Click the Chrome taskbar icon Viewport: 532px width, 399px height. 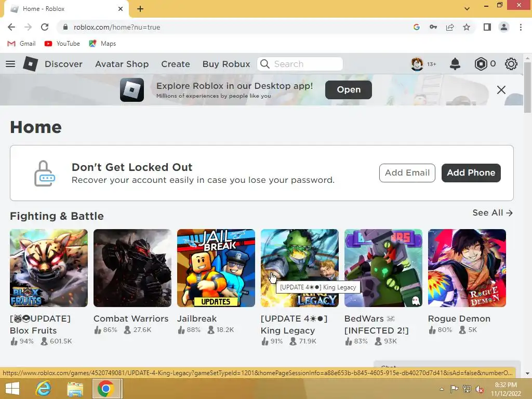pos(106,389)
